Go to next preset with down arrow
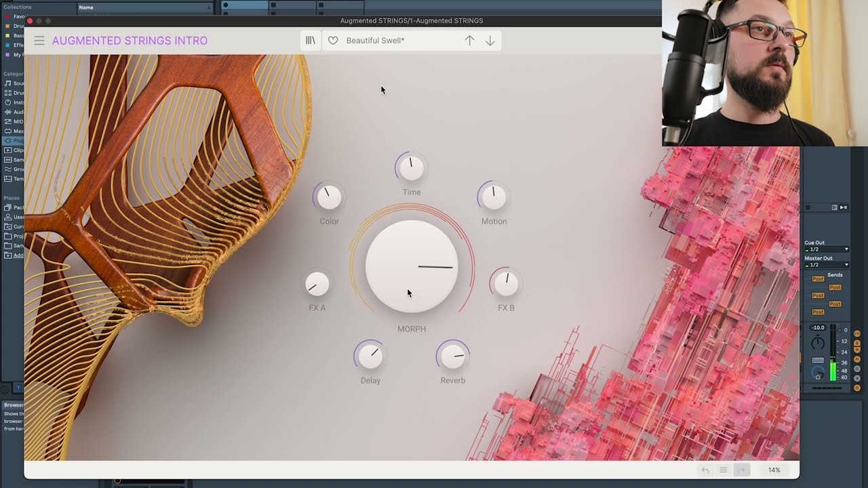This screenshot has height=488, width=868. tap(490, 41)
